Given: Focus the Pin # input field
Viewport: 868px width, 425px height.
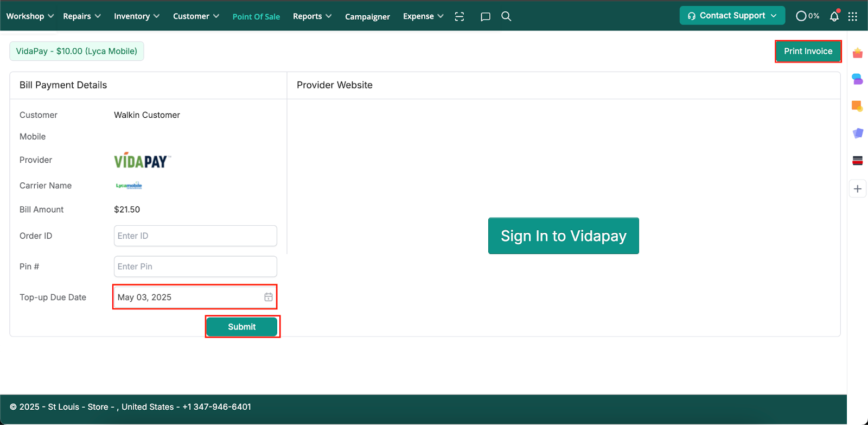Looking at the screenshot, I should pos(195,267).
